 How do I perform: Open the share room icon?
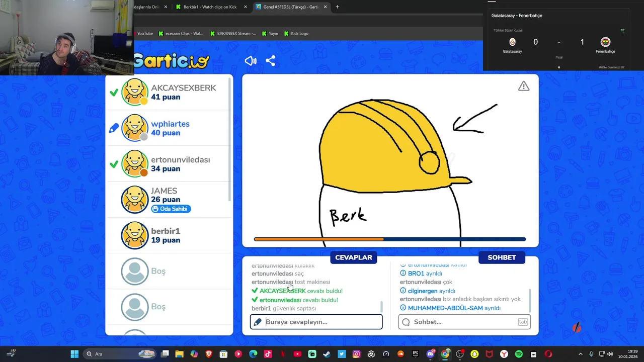(x=270, y=61)
